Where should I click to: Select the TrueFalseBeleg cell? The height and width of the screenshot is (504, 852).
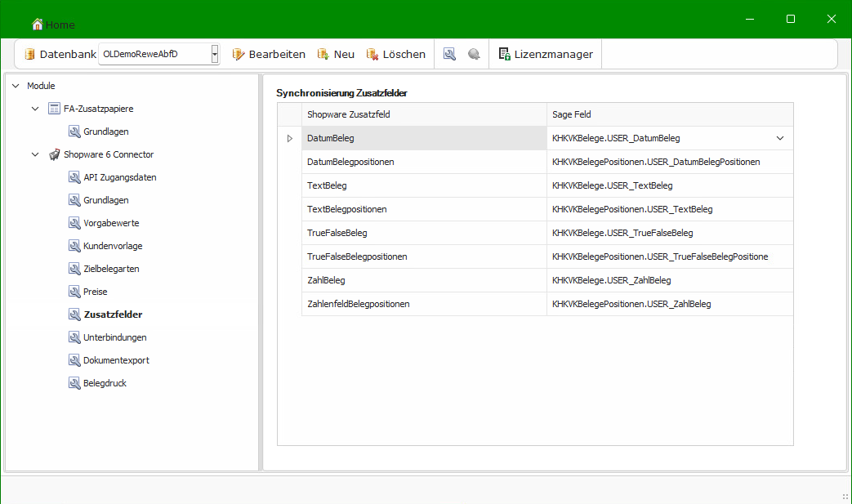(424, 233)
